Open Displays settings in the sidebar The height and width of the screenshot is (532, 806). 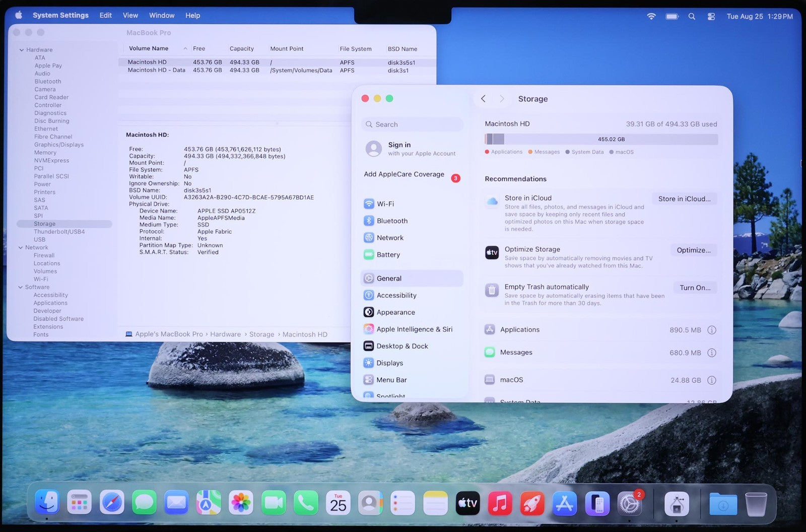412,363
